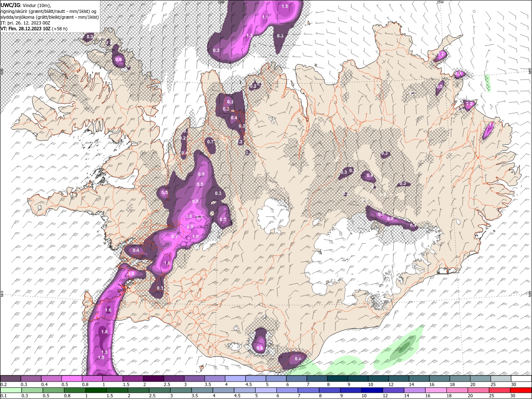Pick the light green swatch between 0.3 and 0.5
Image resolution: width=532 pixels, height=399 pixels.
[x=32, y=390]
